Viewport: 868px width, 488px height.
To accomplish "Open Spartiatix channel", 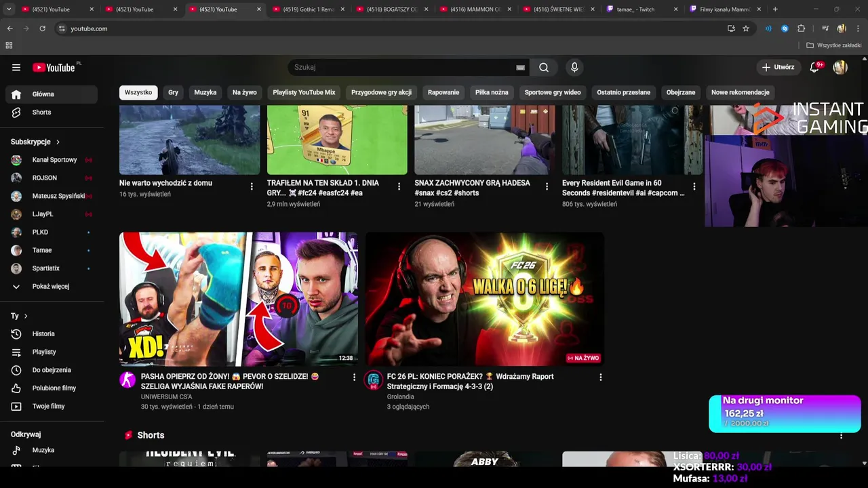I will (52, 268).
